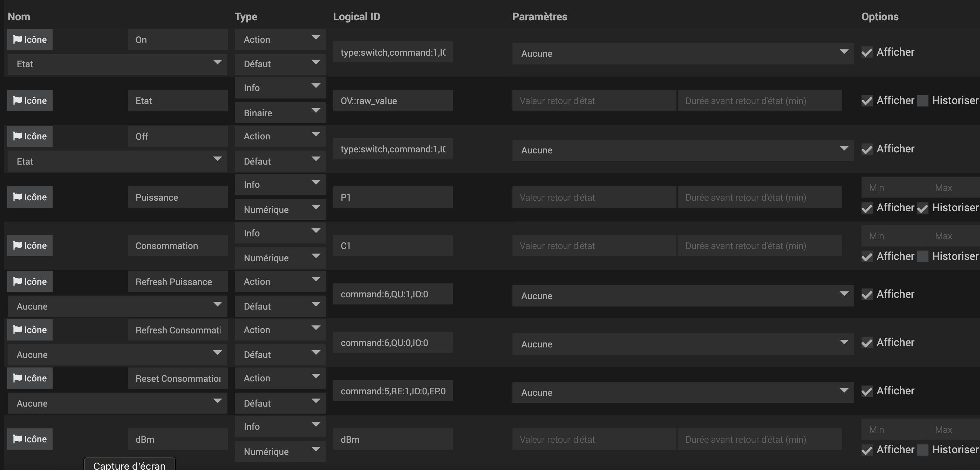
Task: Click the Icône flag button beside Etat
Action: coord(30,101)
